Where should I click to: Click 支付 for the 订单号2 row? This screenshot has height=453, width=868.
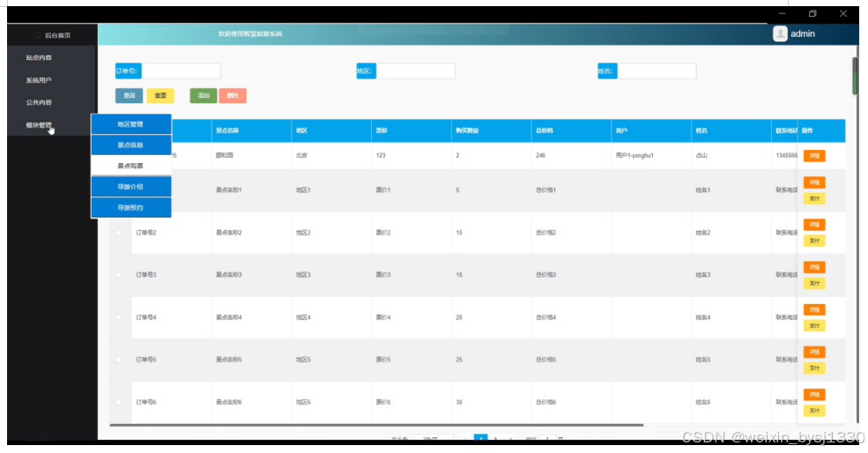click(814, 241)
